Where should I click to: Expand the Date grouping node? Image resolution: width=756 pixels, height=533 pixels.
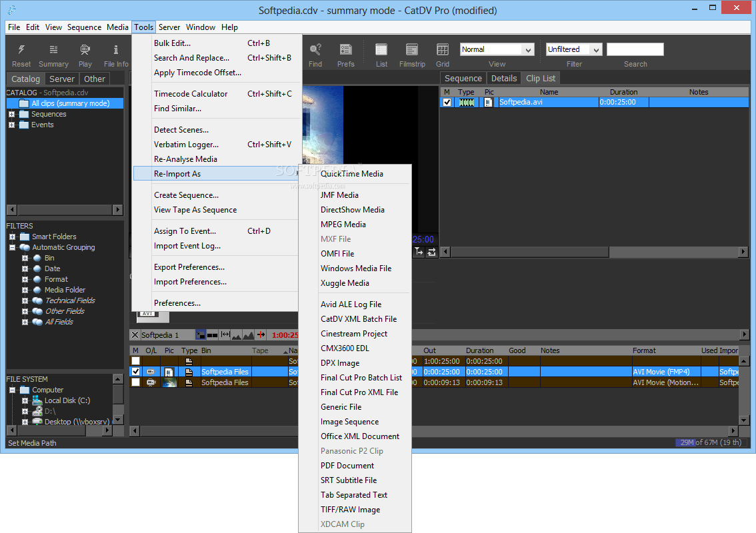25,269
